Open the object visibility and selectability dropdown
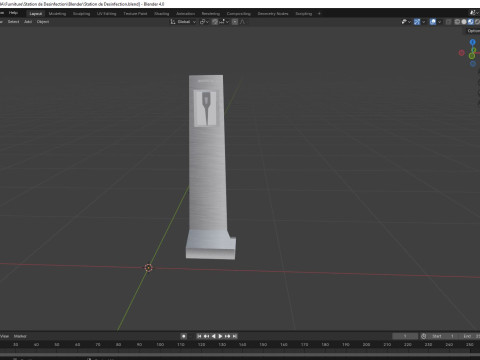This screenshot has height=360, width=480. pos(406,22)
